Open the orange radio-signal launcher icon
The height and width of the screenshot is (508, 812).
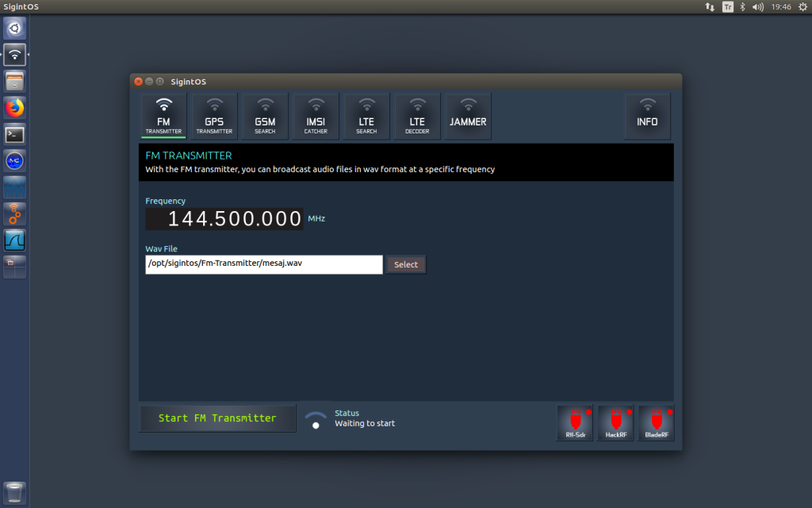tap(14, 214)
